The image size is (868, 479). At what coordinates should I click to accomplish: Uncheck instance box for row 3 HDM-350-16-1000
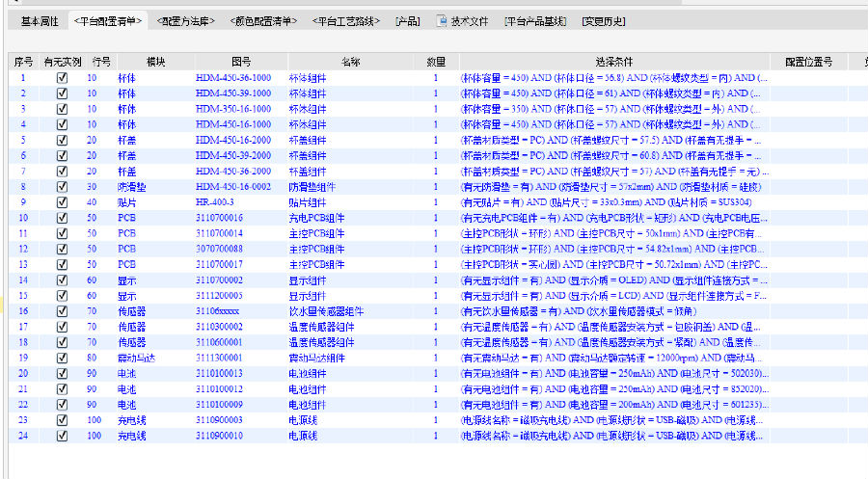click(x=62, y=109)
